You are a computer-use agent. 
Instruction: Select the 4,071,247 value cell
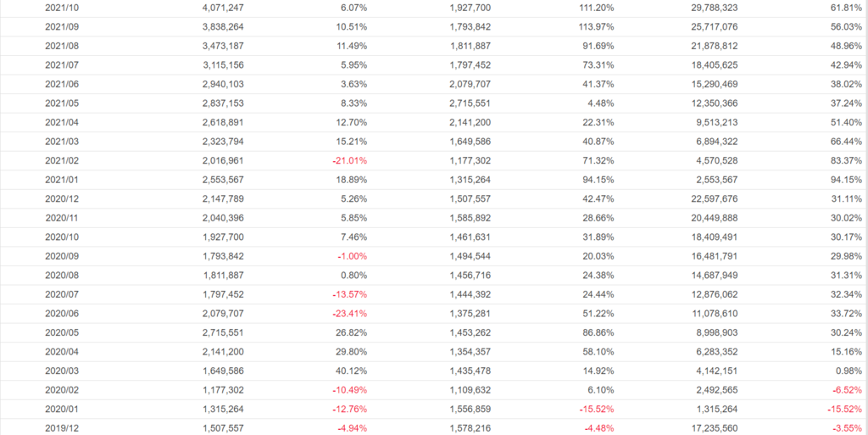(x=223, y=8)
